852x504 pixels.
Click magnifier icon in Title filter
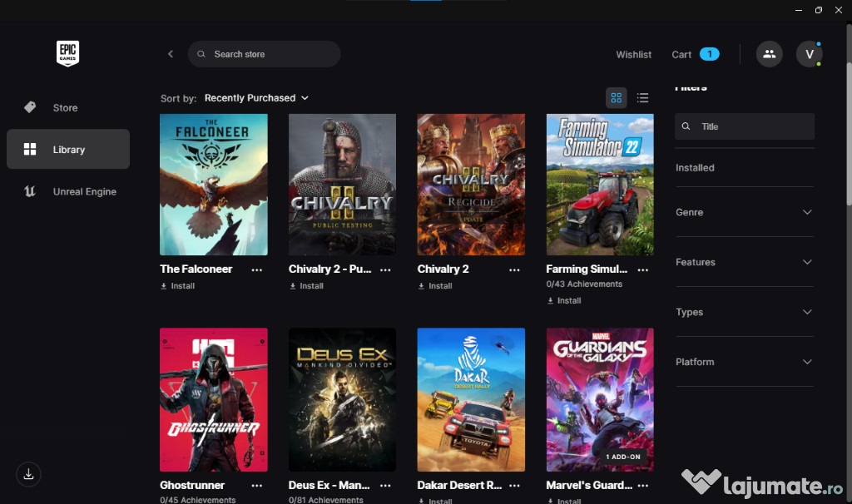tap(686, 126)
